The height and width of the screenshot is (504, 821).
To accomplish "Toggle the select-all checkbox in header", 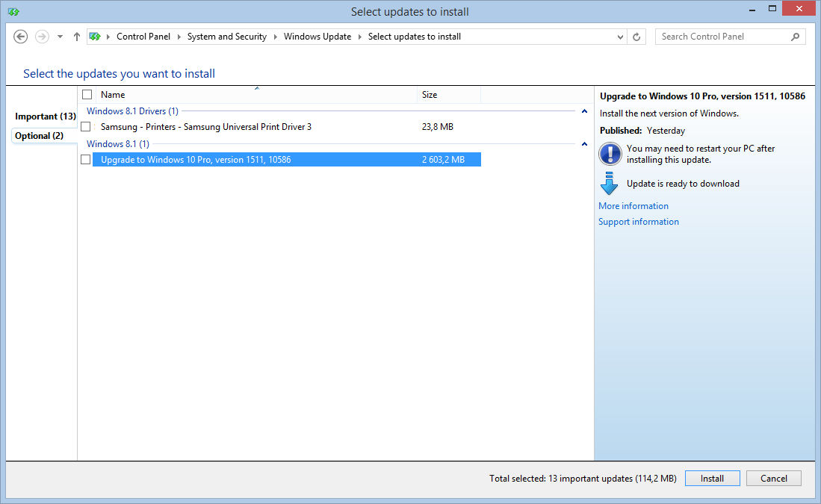I will [87, 95].
